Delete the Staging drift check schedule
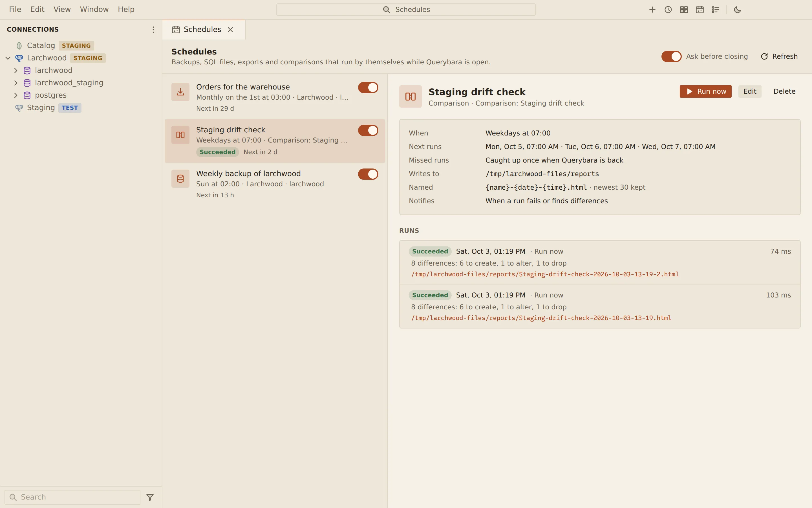812x508 pixels. tap(784, 91)
